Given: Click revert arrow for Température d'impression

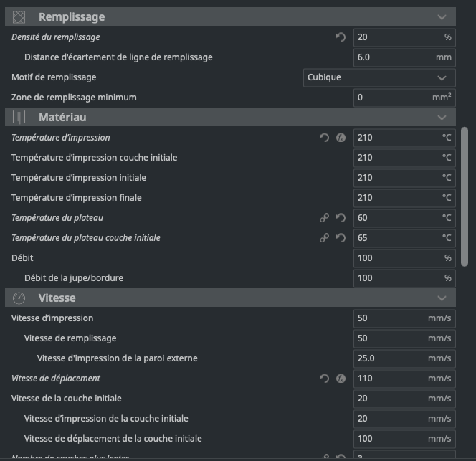Looking at the screenshot, I should click(324, 138).
